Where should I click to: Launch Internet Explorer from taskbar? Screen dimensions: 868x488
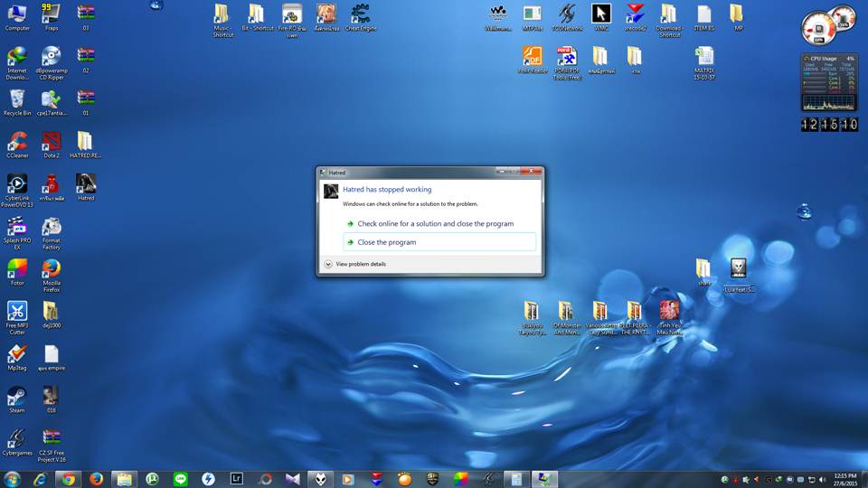pyautogui.click(x=40, y=479)
